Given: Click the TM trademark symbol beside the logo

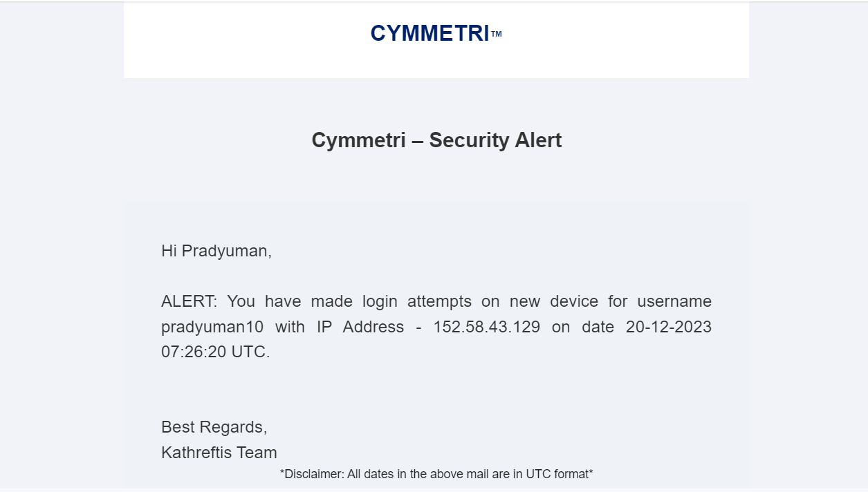Looking at the screenshot, I should pyautogui.click(x=497, y=34).
